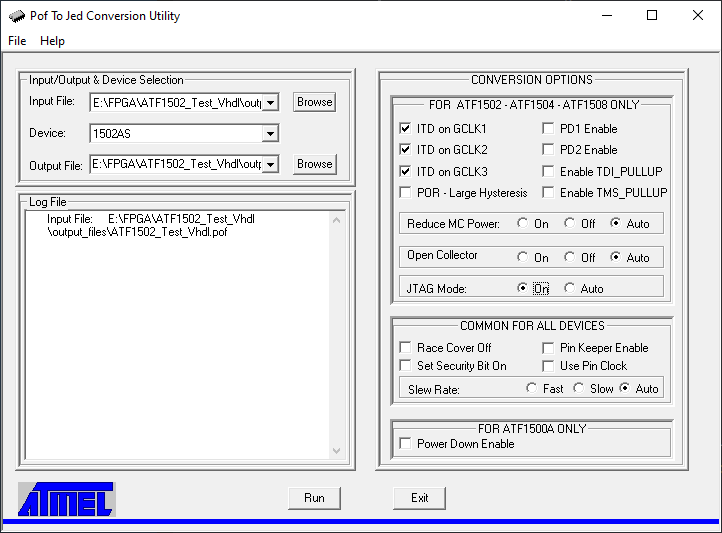The width and height of the screenshot is (722, 533).
Task: Expand the Input File dropdown arrow
Action: coord(271,102)
